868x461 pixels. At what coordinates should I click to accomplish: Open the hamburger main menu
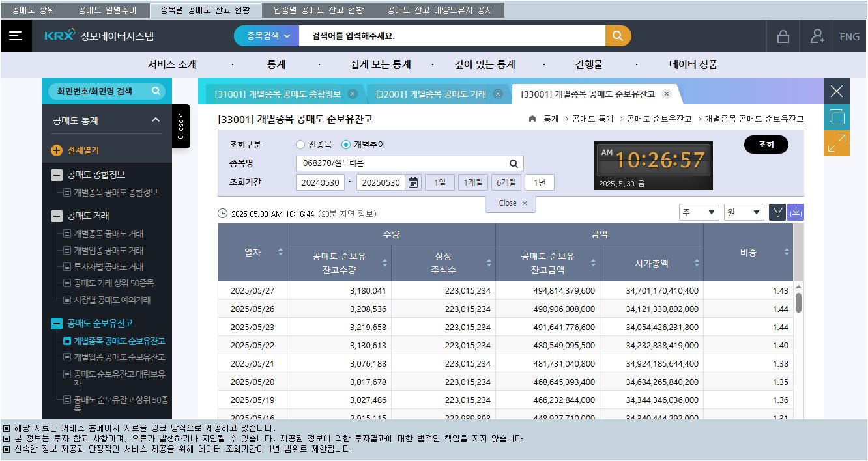[x=16, y=36]
